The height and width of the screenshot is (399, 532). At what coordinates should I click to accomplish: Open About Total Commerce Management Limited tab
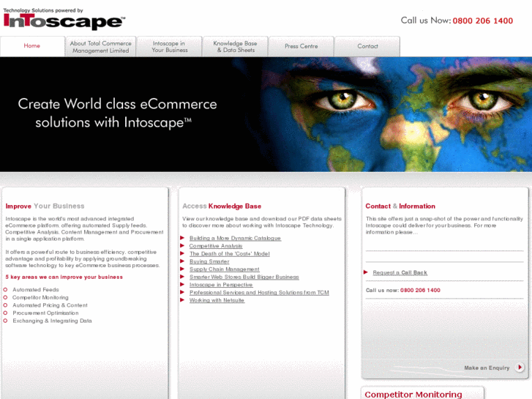click(x=101, y=47)
